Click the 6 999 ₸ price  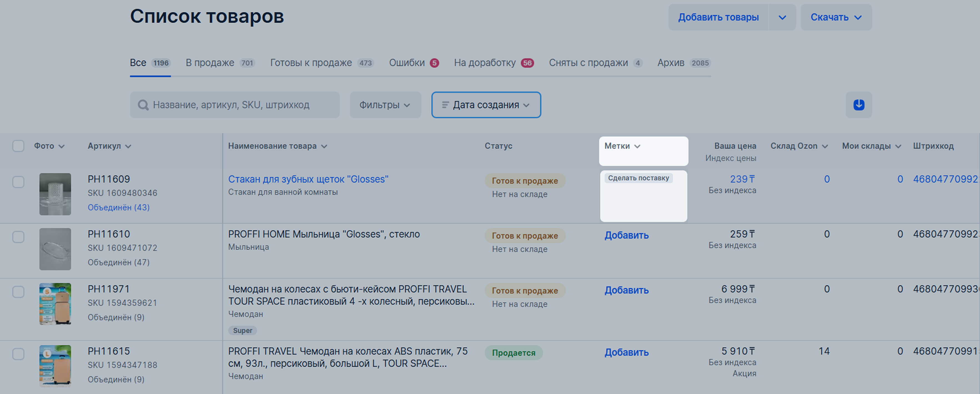[x=738, y=289]
